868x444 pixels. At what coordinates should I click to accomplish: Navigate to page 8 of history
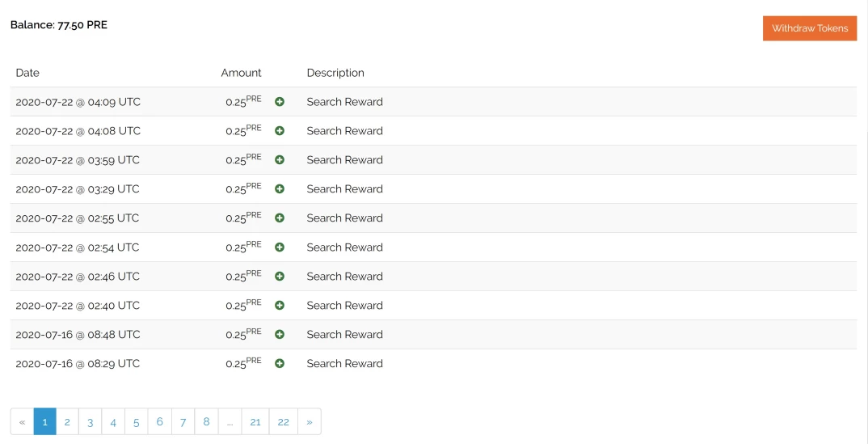[206, 422]
